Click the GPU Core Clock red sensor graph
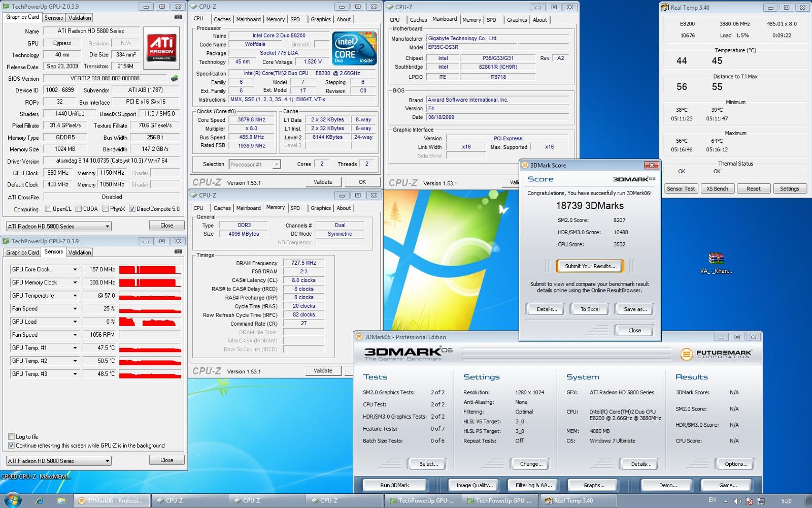The image size is (812, 508). click(150, 270)
